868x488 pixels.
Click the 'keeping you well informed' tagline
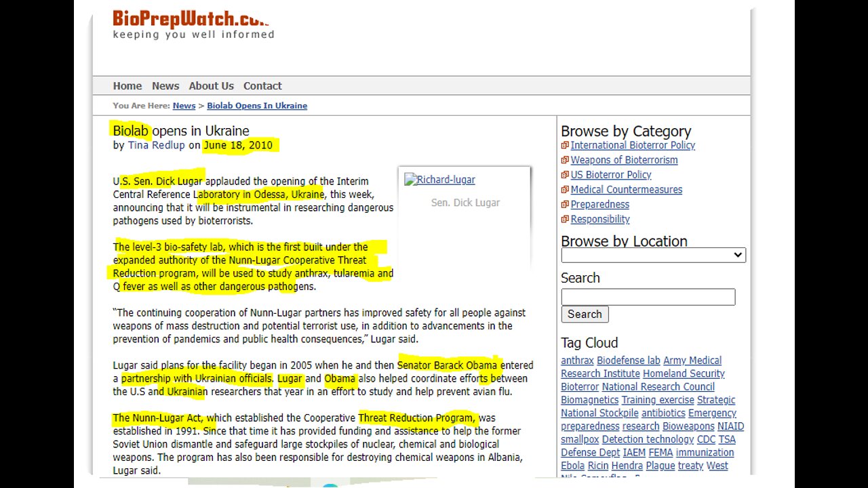(193, 35)
